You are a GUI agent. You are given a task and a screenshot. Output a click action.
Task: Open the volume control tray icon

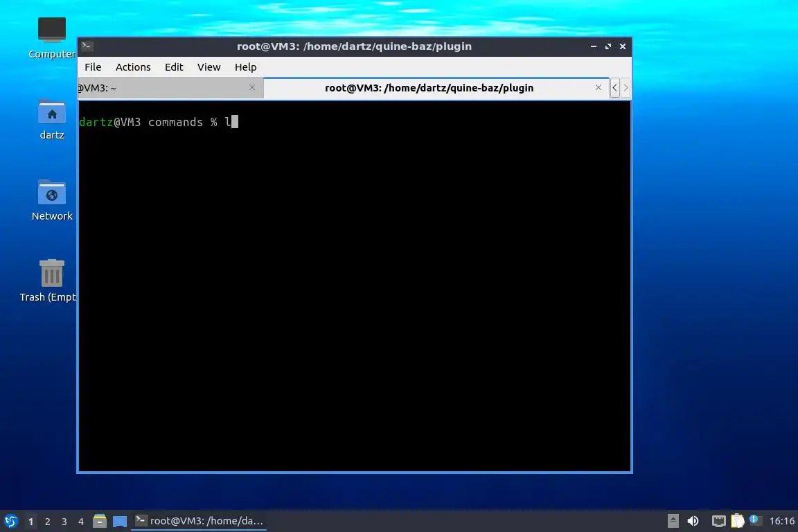click(693, 521)
